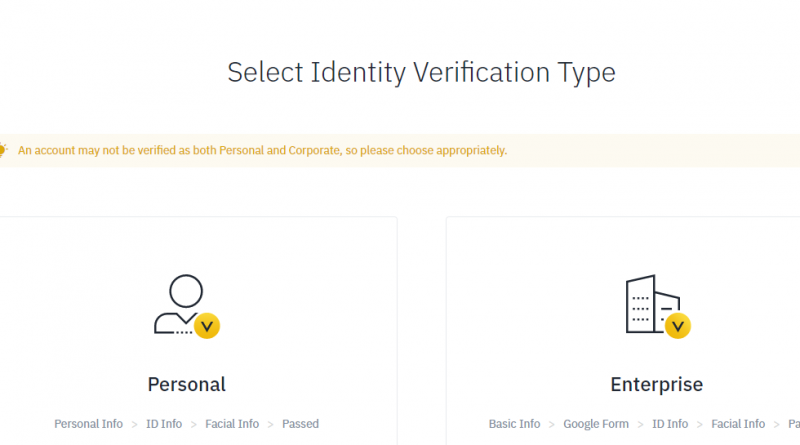Screen dimensions: 800x445
Task: Click the Facial Info step under Enterprise
Action: pos(738,424)
